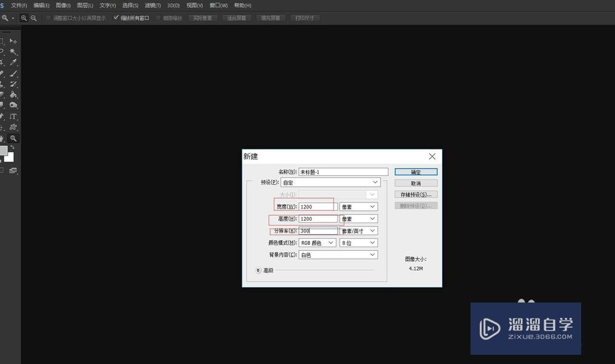Click the 填充屏幕 button
The height and width of the screenshot is (364, 615).
[271, 18]
